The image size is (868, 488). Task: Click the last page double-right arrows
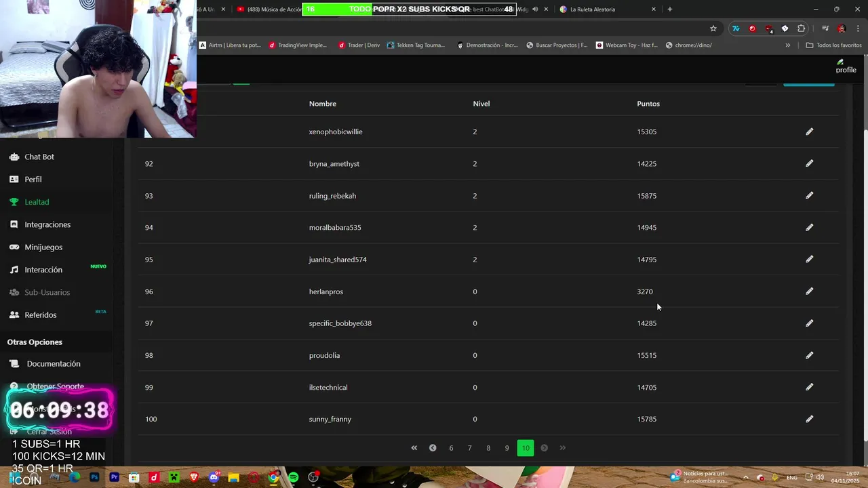[x=562, y=448]
